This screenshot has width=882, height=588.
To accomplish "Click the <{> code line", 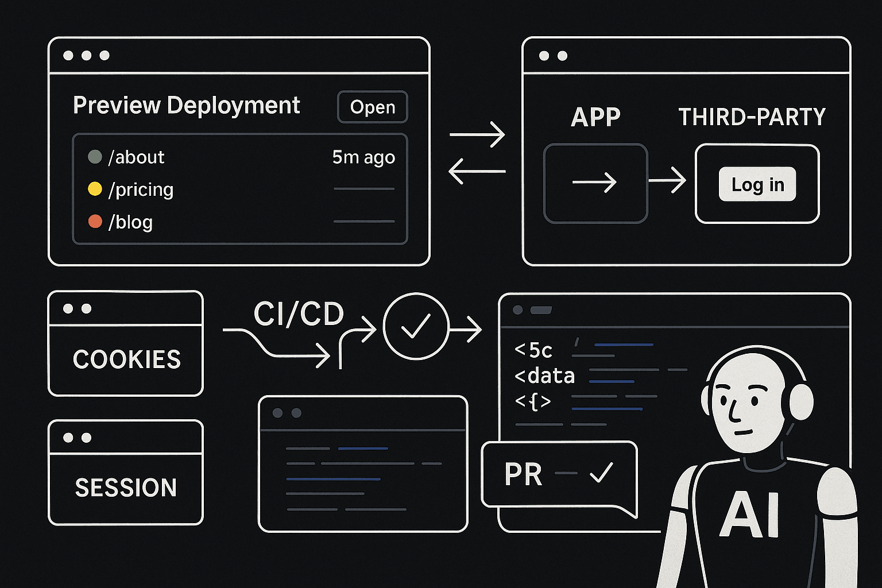I will tap(533, 401).
